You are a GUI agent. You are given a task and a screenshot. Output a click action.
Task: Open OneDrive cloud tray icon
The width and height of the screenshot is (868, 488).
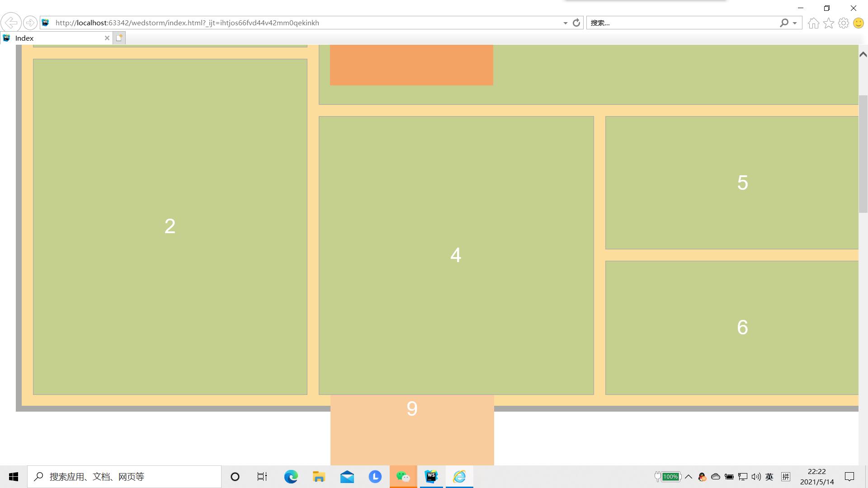point(716,477)
